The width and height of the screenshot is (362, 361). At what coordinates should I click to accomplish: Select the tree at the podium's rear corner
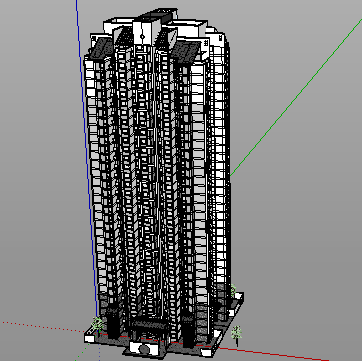pos(233,290)
